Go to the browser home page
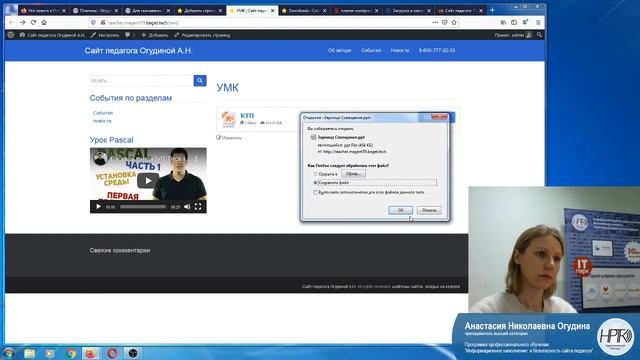 tap(44, 22)
